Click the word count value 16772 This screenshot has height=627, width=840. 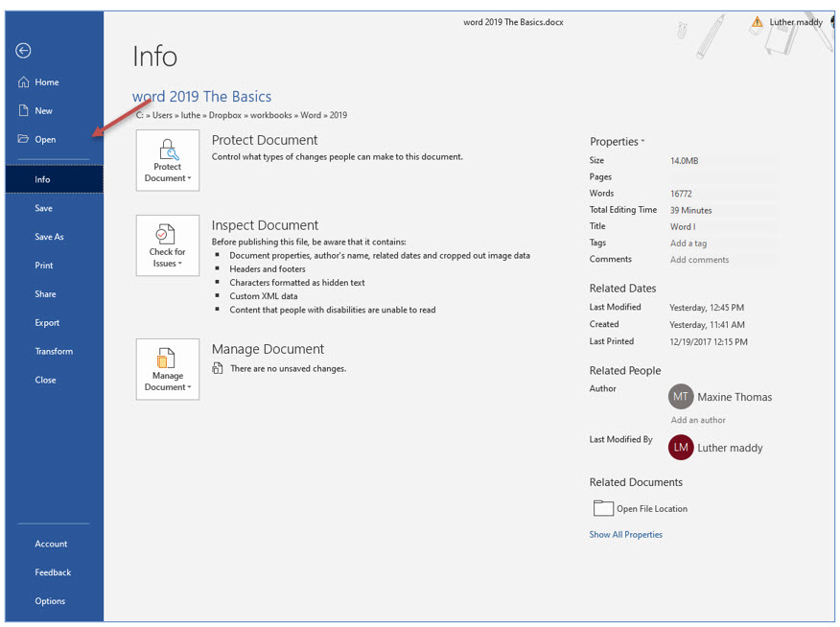click(681, 194)
